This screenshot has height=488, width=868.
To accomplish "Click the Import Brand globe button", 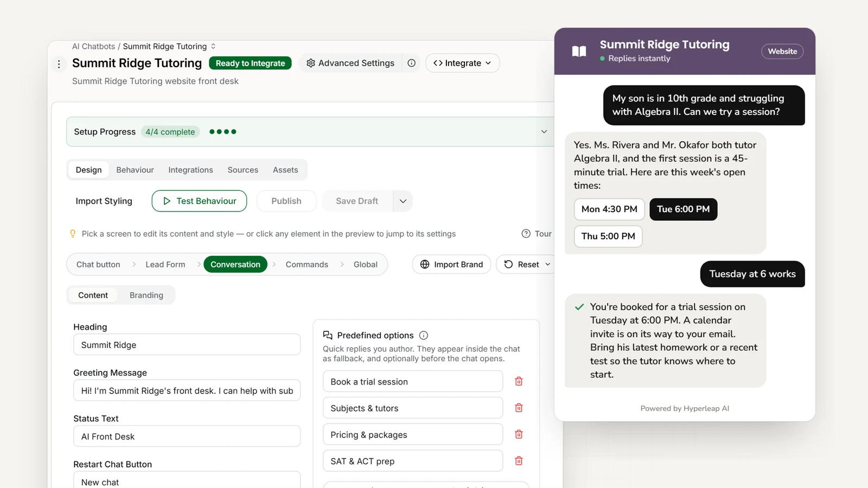I will click(451, 265).
